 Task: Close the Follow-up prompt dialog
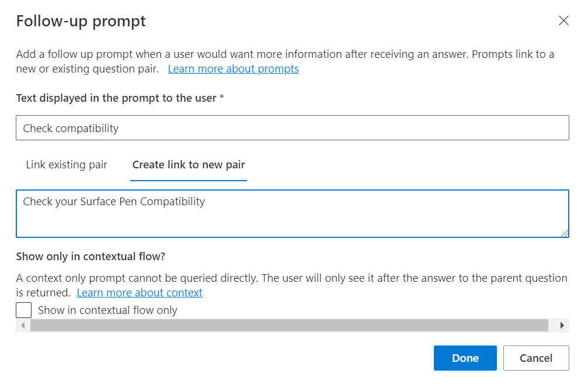(563, 21)
